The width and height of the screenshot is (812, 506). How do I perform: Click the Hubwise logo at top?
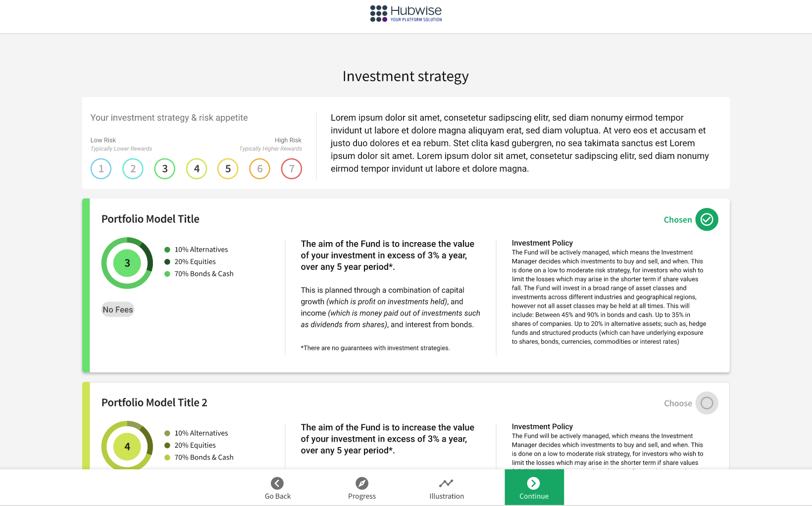406,13
